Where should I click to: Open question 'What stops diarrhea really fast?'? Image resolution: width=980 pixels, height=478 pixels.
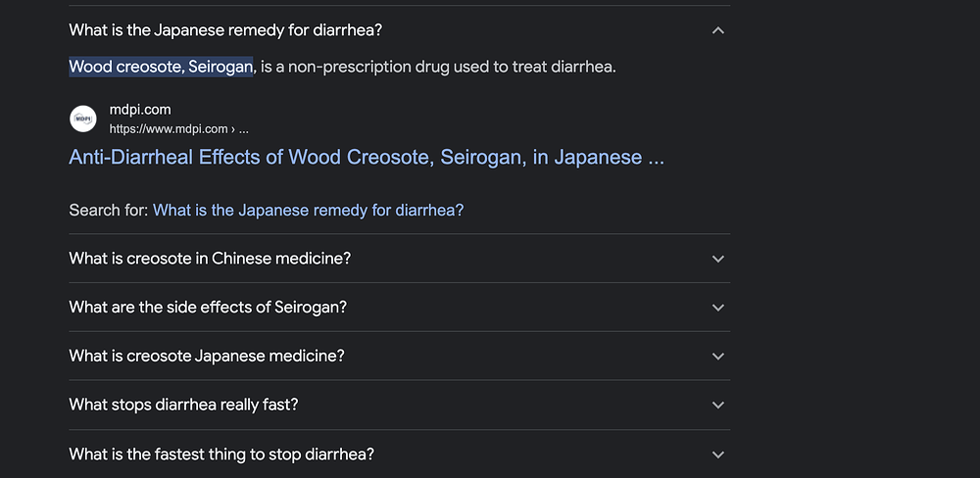point(183,405)
